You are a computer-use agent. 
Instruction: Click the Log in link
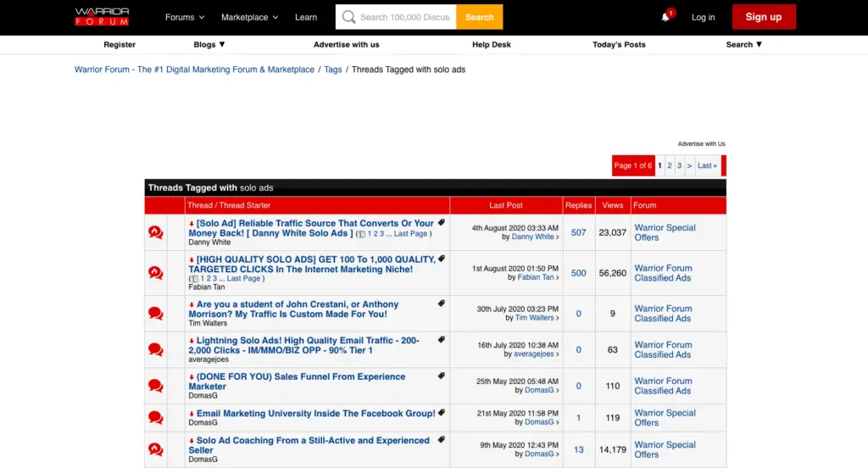[703, 17]
